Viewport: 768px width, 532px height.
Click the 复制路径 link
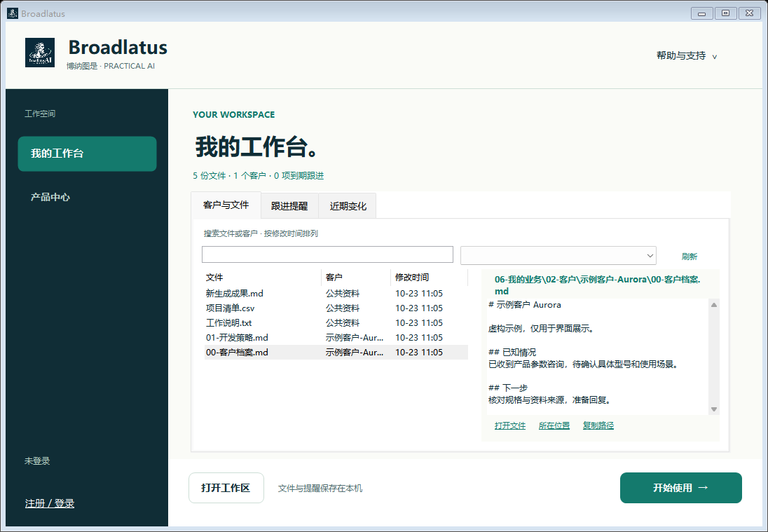598,425
